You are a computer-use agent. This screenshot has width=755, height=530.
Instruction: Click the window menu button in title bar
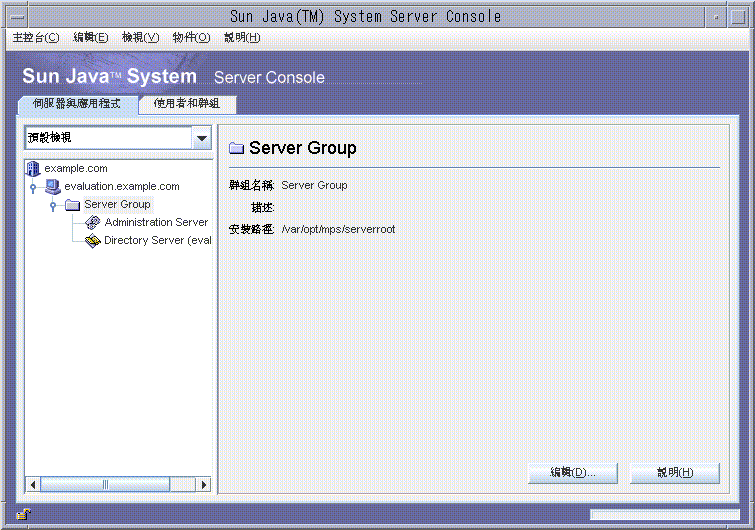pos(17,17)
